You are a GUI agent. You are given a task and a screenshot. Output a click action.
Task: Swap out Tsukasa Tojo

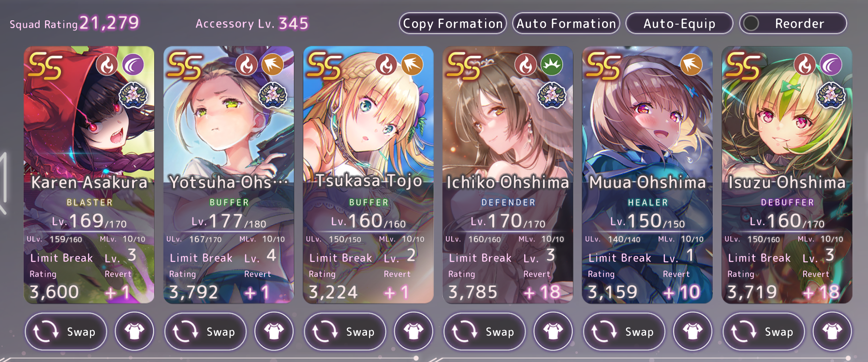click(345, 332)
